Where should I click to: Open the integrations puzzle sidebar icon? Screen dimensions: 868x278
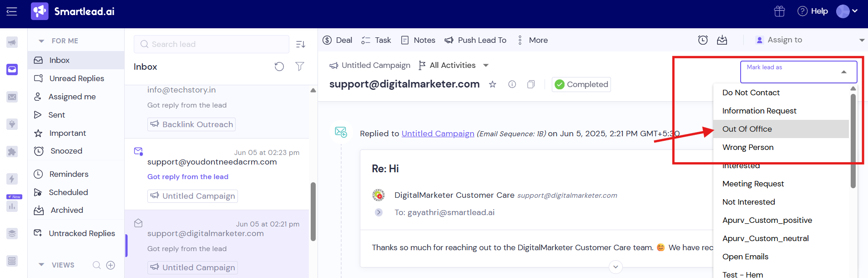point(12,151)
